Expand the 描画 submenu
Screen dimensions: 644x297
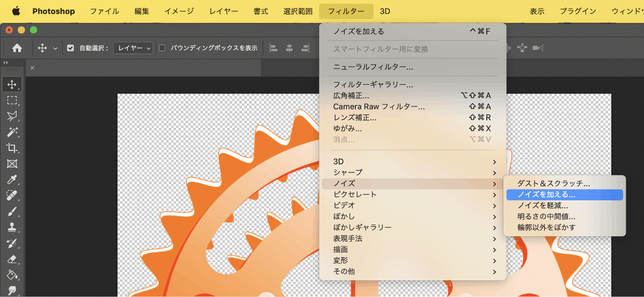tap(413, 249)
